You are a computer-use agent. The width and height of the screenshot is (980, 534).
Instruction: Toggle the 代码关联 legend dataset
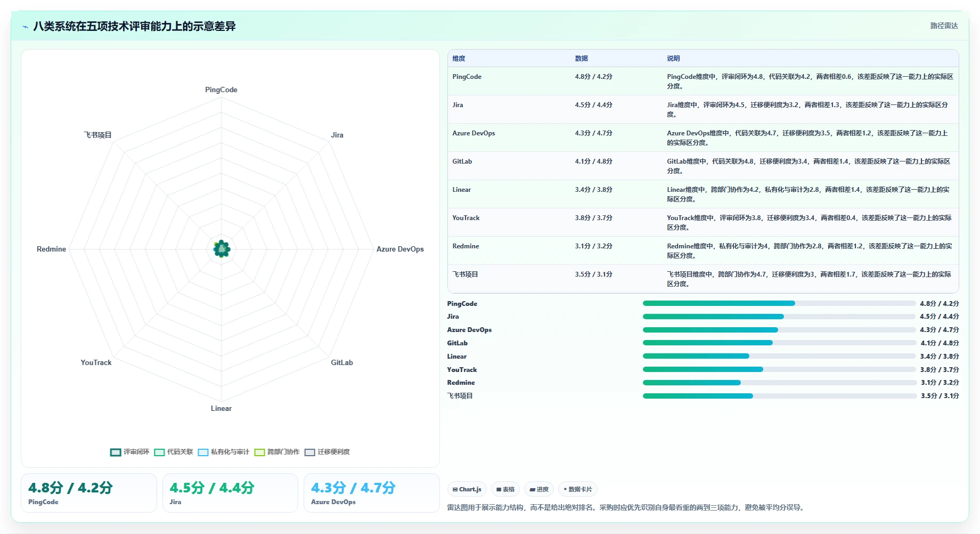pyautogui.click(x=174, y=452)
